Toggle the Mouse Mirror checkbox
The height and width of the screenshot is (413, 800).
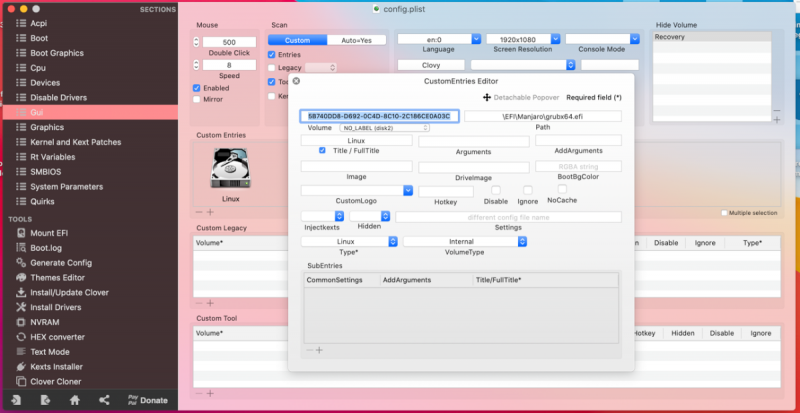coord(196,99)
